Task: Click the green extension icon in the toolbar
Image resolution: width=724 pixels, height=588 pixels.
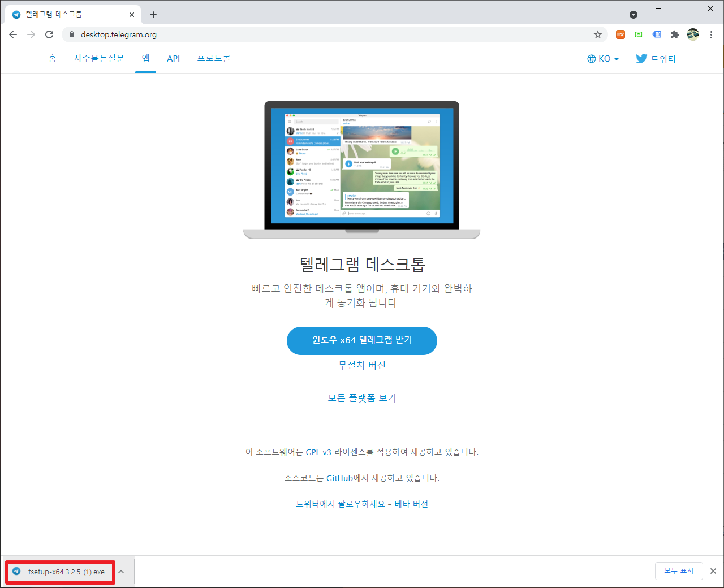Action: point(639,34)
